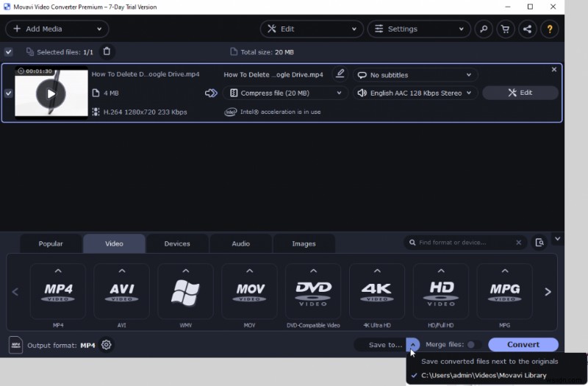Switch to the Audio tab
Screen dimensions: 588x386
(240, 243)
